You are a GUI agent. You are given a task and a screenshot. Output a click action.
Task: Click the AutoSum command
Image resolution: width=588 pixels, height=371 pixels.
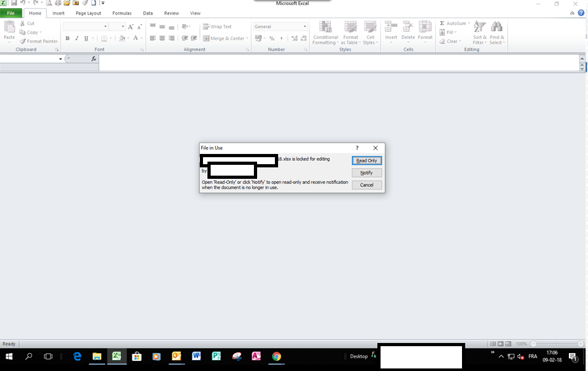[x=454, y=24]
